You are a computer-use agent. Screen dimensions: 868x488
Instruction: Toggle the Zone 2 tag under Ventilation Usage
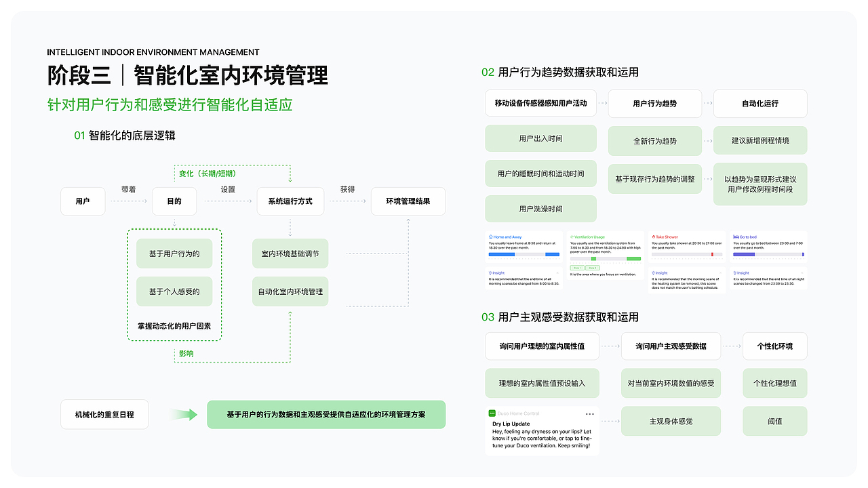click(592, 268)
